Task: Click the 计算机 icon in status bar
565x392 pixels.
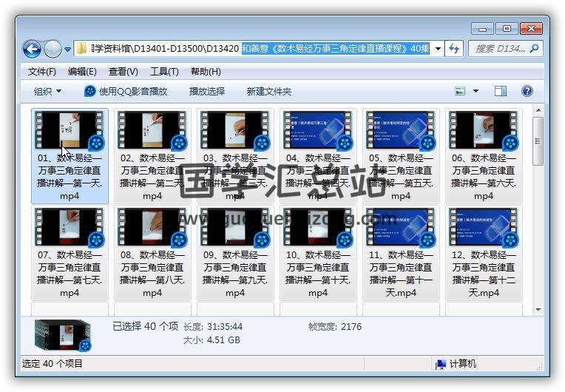Action: click(440, 364)
